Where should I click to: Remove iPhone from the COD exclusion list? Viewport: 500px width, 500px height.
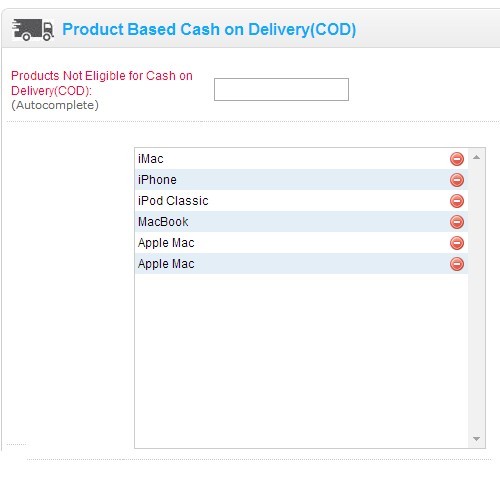point(457,180)
